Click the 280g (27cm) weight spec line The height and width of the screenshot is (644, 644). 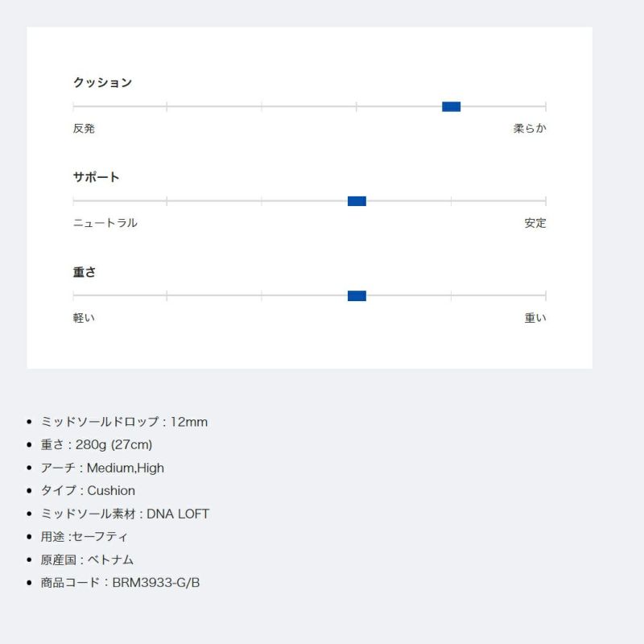97,444
